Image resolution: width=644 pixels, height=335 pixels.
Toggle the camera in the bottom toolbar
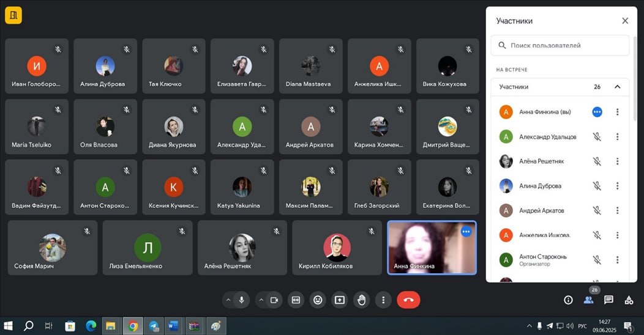[274, 300]
